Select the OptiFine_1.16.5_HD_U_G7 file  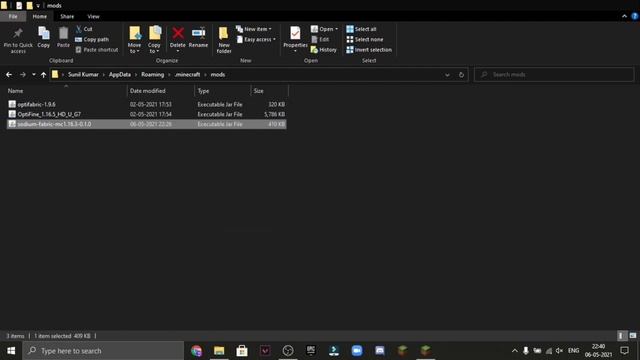pyautogui.click(x=147, y=114)
